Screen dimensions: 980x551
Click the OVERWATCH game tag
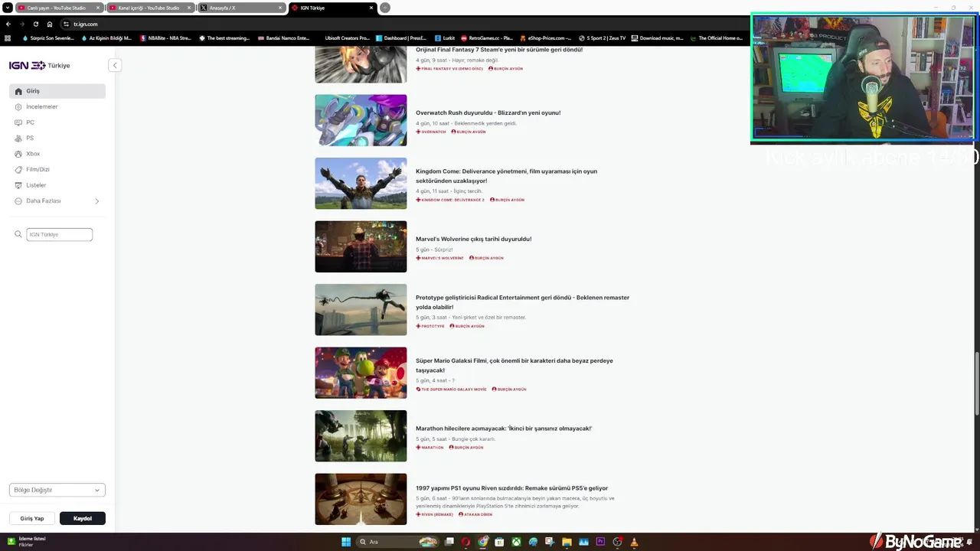point(431,132)
